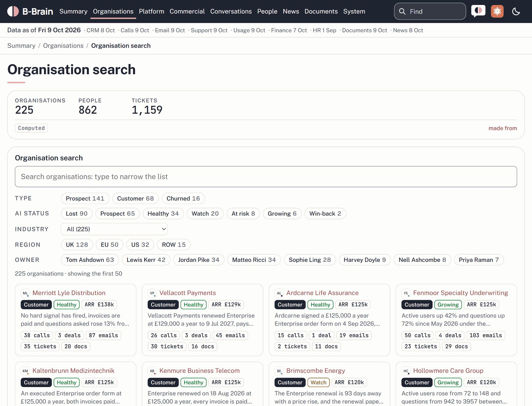Open the Industry All (225) dropdown
This screenshot has width=532, height=406.
point(114,229)
